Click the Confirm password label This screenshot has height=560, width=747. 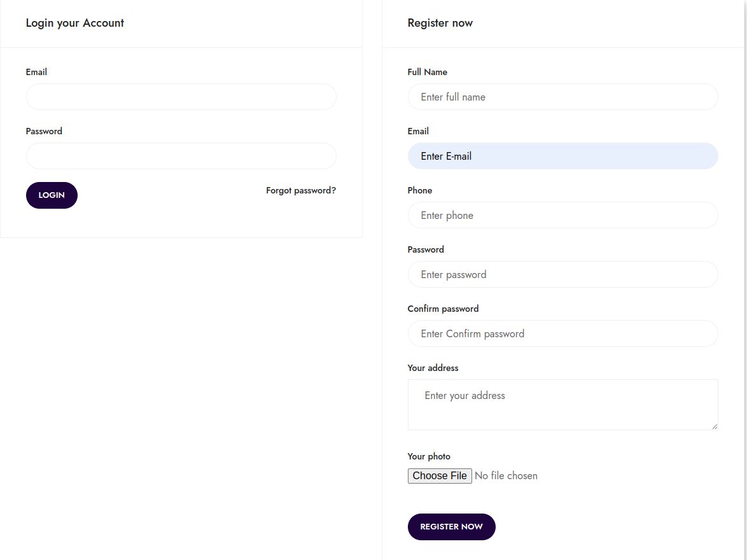[443, 309]
